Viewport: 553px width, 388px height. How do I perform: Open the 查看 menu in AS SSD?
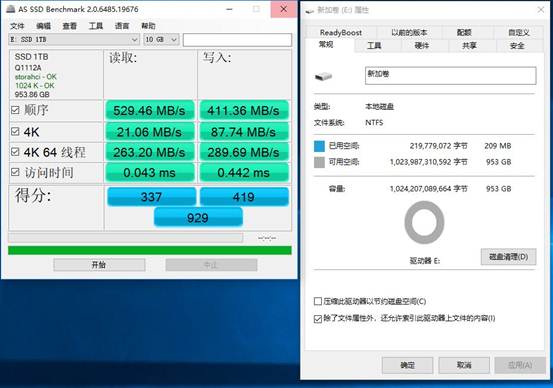pyautogui.click(x=69, y=26)
